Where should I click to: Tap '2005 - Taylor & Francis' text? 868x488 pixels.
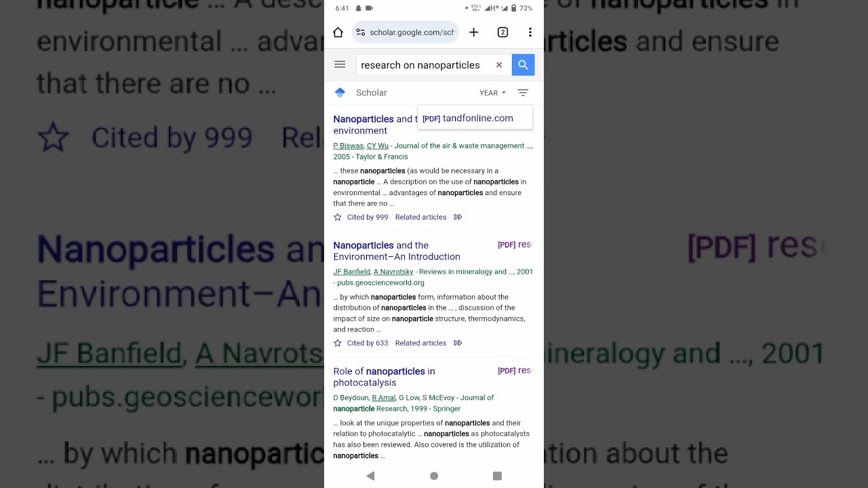[x=370, y=157]
